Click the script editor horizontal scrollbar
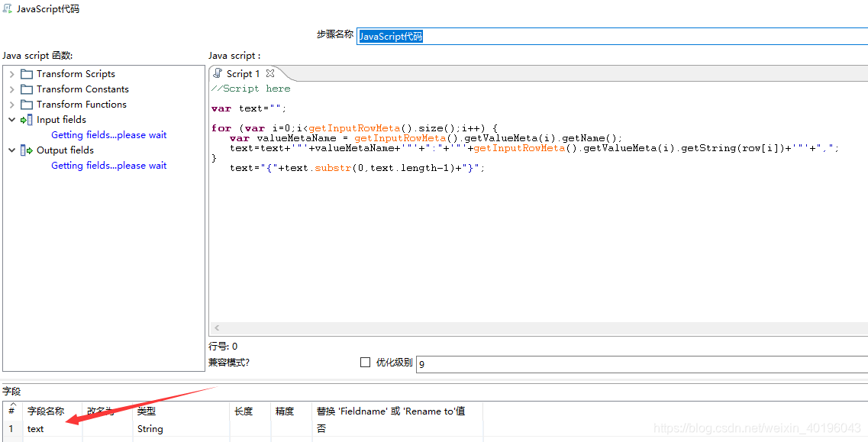 pos(534,327)
